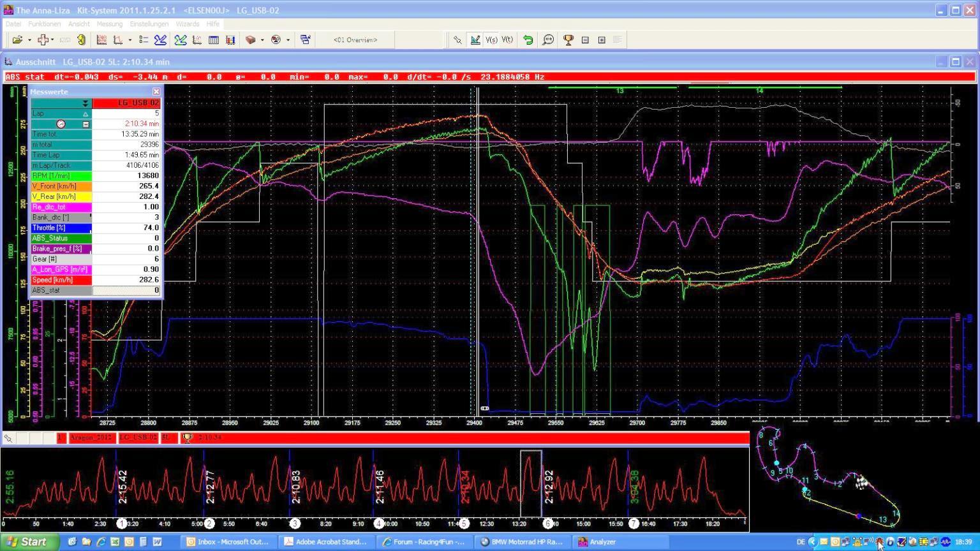The height and width of the screenshot is (551, 980).
Task: Click the zoom fit-width magnifier icon
Action: (548, 40)
